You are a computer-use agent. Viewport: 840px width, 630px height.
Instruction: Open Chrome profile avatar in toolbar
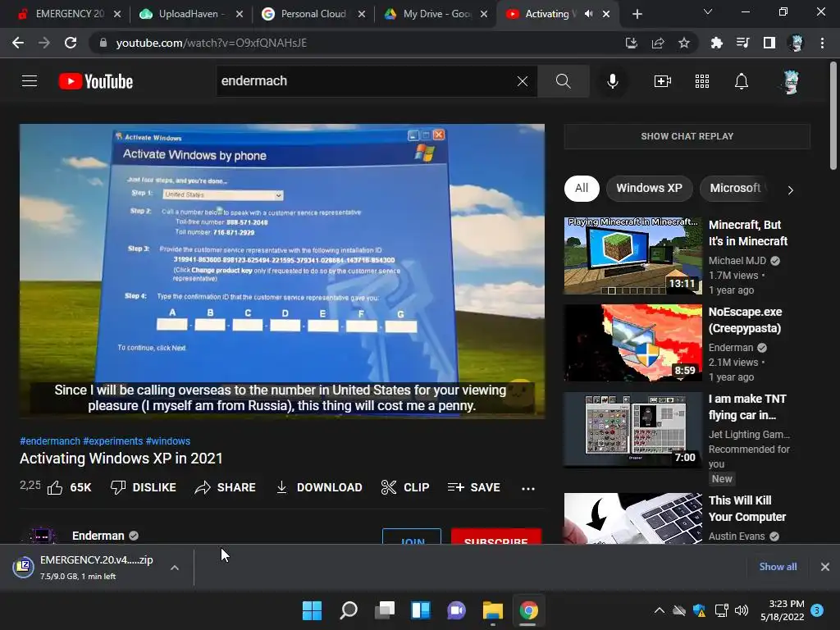tap(796, 43)
